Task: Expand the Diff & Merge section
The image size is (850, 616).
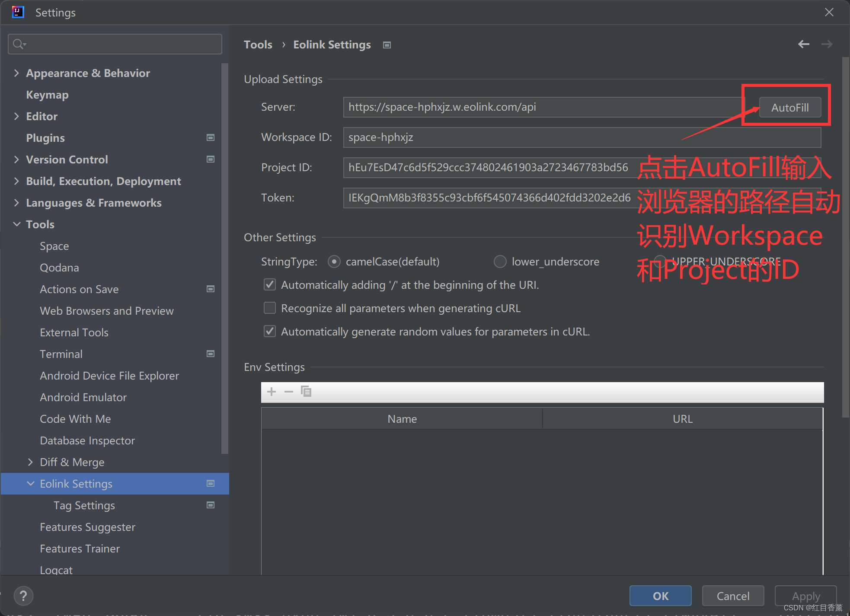Action: tap(30, 462)
